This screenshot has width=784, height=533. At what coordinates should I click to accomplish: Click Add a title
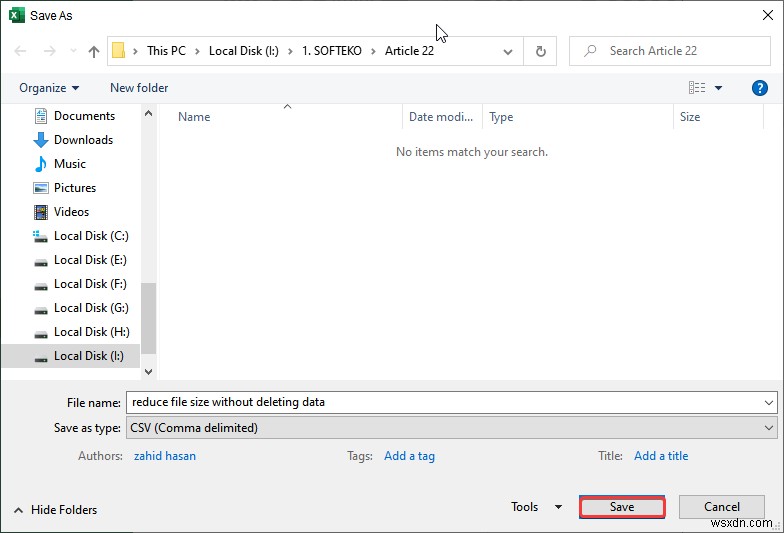click(661, 456)
